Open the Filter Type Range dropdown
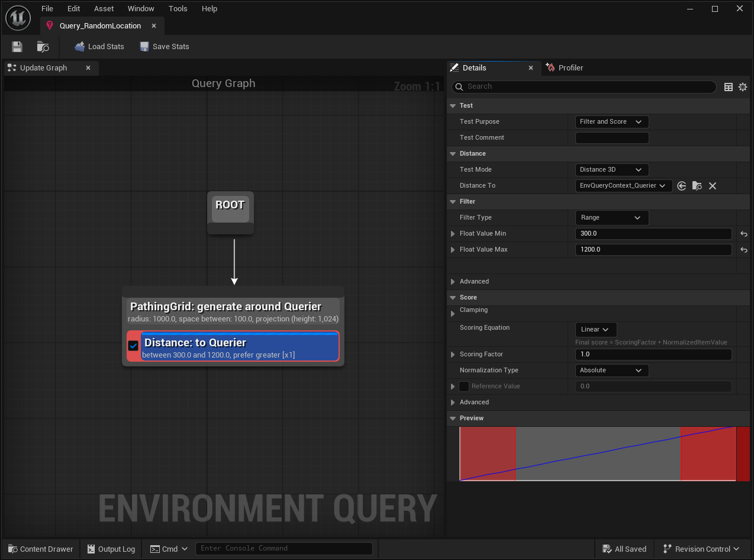Screen dimensions: 754x560 (x=612, y=218)
